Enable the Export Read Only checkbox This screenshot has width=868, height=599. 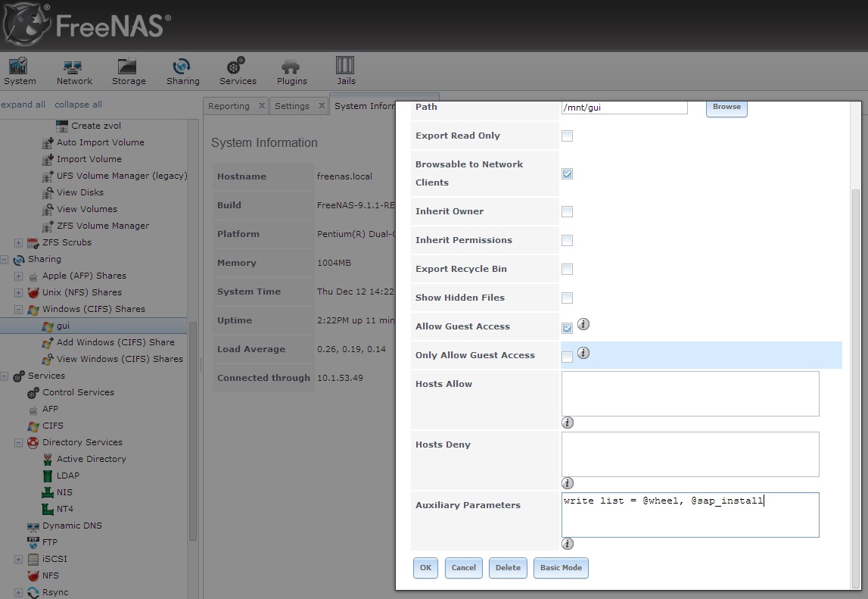click(567, 136)
